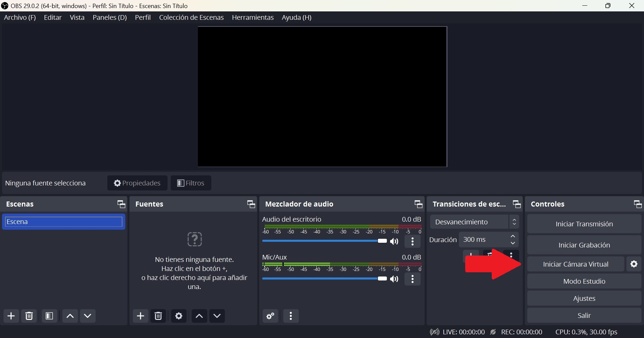Click Iniciar Grabación button
This screenshot has width=644, height=338.
[x=584, y=245]
